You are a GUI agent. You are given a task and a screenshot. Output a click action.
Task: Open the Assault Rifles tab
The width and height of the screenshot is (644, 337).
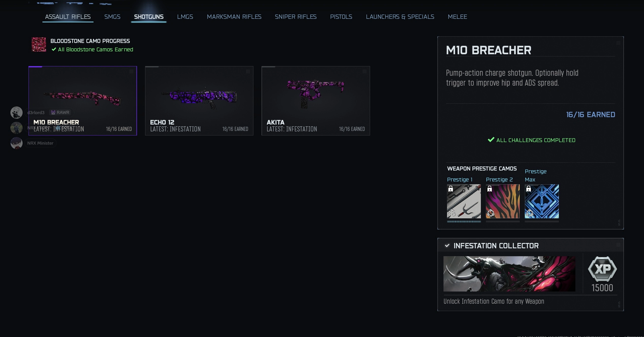[68, 17]
